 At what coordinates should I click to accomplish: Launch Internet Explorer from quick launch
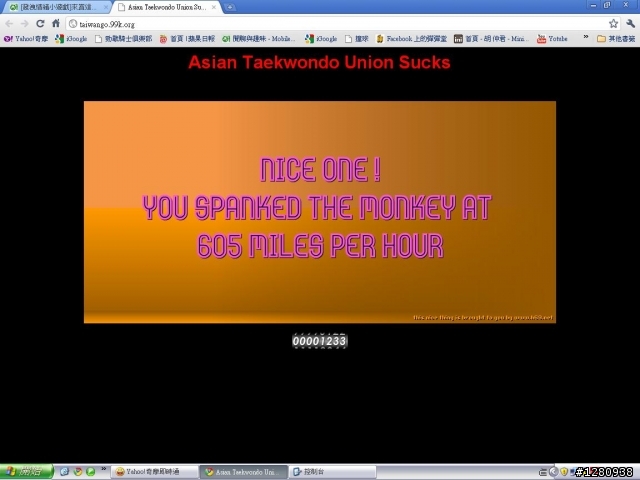tap(64, 472)
